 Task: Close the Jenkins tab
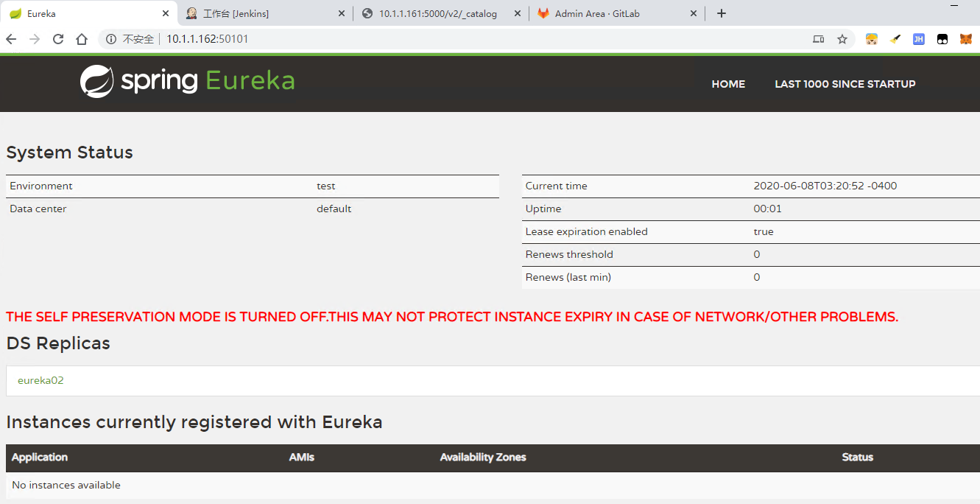(341, 13)
